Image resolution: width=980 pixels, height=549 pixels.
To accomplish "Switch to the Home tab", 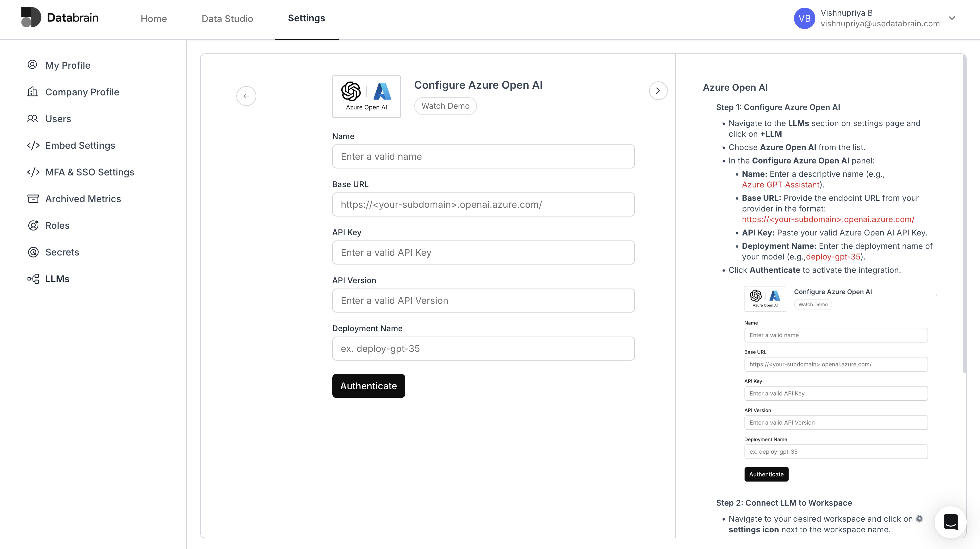I will tap(153, 18).
